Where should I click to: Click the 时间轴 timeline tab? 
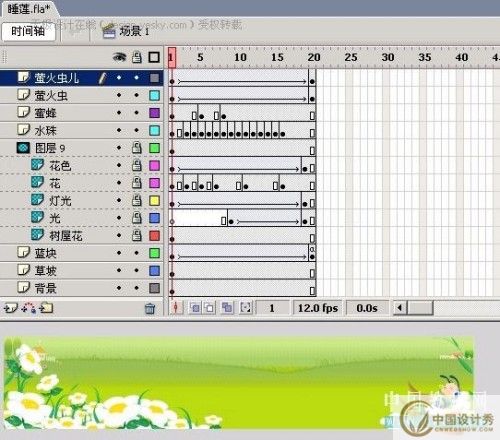[28, 31]
